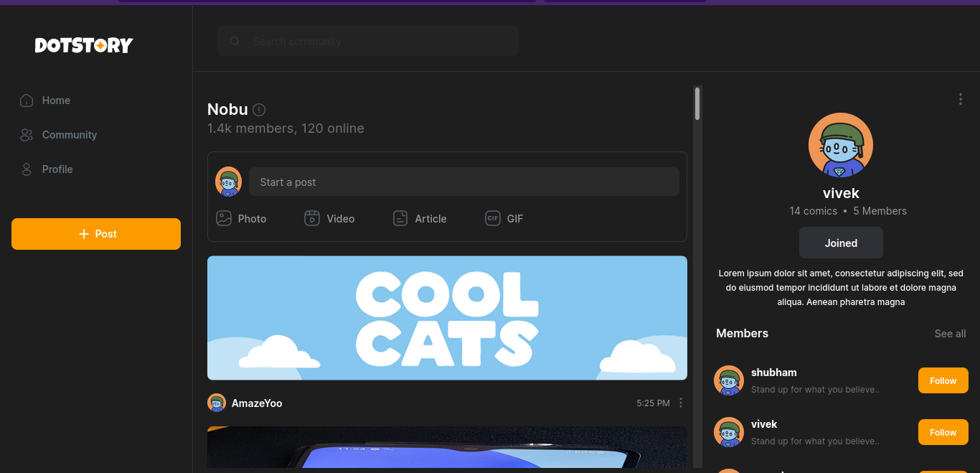The width and height of the screenshot is (980, 473).
Task: Follow member shubham
Action: pyautogui.click(x=943, y=381)
